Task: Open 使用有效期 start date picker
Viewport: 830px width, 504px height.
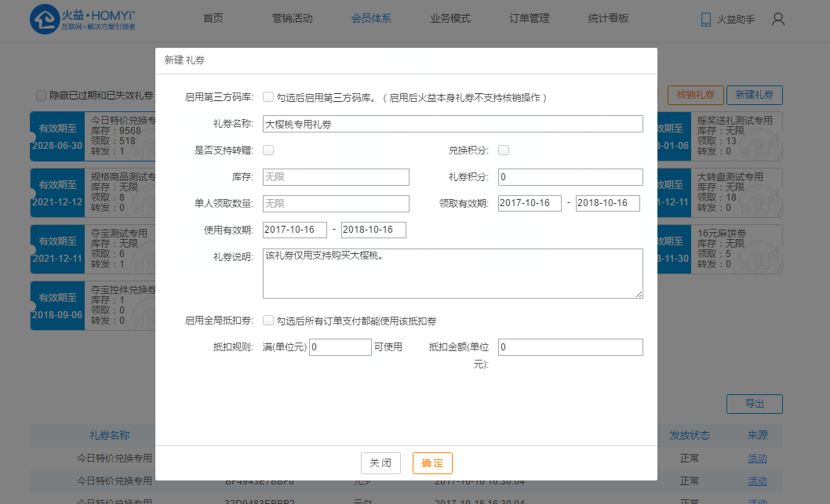Action: coord(295,230)
